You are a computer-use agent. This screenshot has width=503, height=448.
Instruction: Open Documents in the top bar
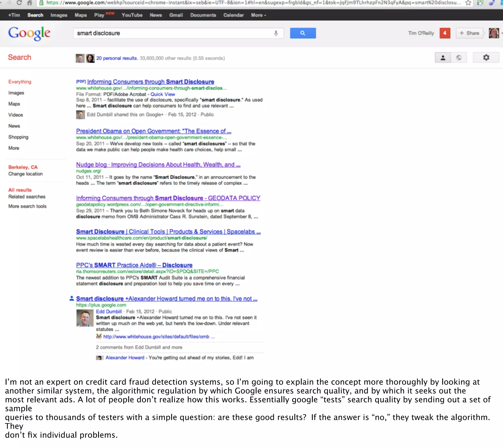pyautogui.click(x=203, y=15)
